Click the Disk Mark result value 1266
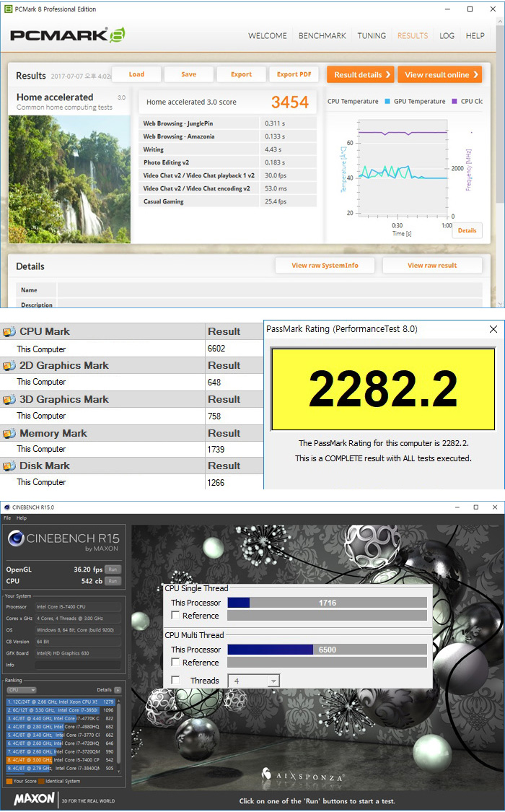 (x=216, y=483)
